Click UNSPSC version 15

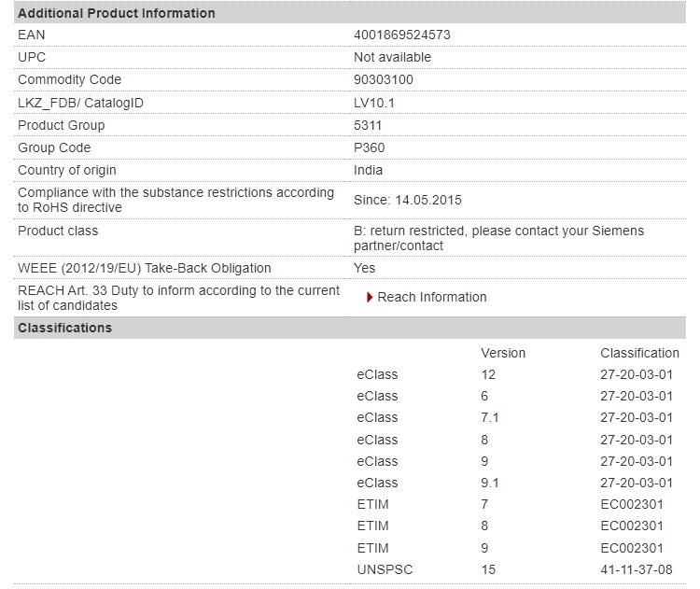(x=488, y=569)
